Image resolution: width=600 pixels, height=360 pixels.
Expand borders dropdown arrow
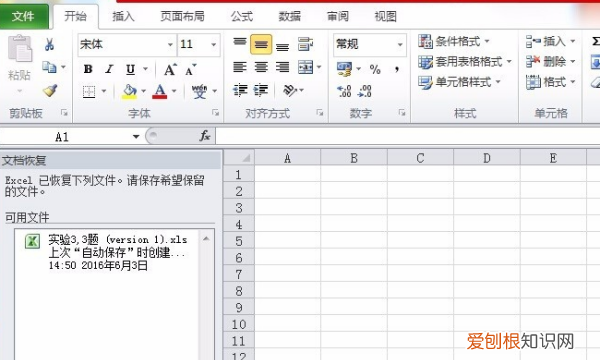click(x=104, y=91)
